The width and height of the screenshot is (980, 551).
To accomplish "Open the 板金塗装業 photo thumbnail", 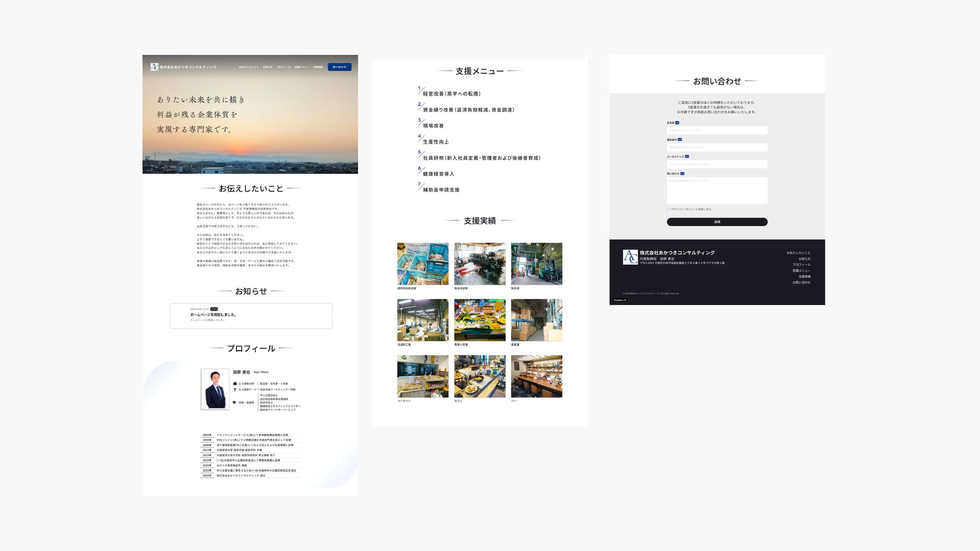I will pos(480,264).
